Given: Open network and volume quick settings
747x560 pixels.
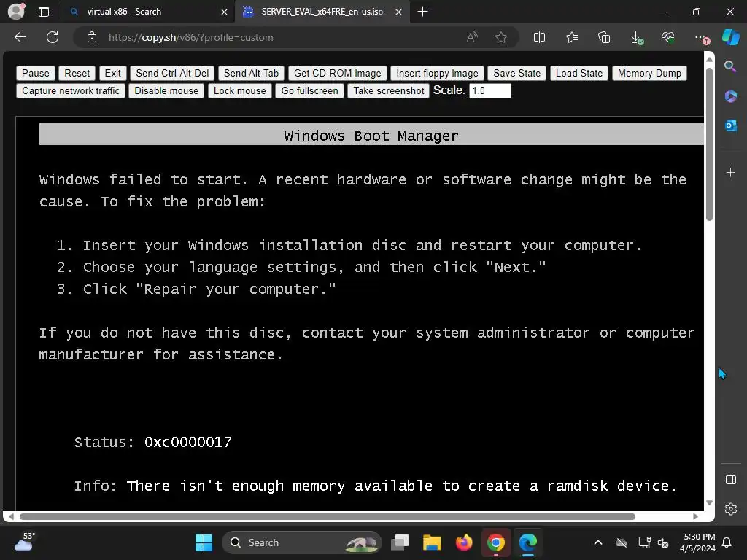Looking at the screenshot, I should pyautogui.click(x=654, y=542).
